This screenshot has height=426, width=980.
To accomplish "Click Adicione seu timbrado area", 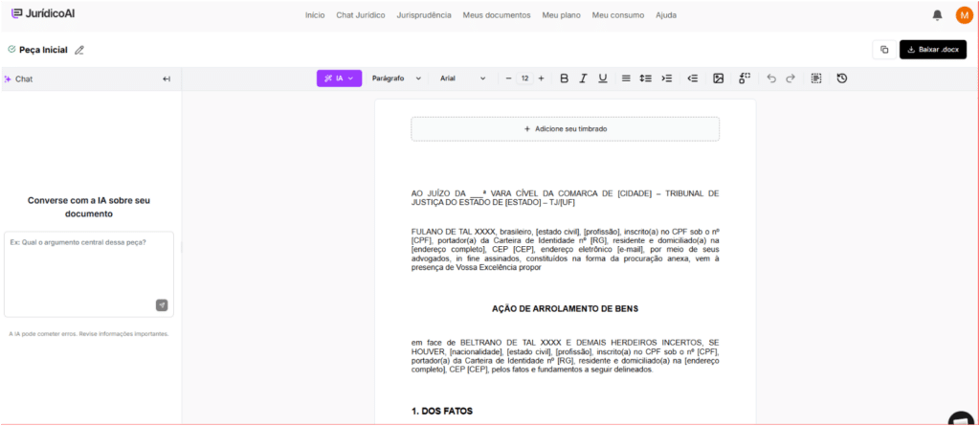I will [565, 129].
